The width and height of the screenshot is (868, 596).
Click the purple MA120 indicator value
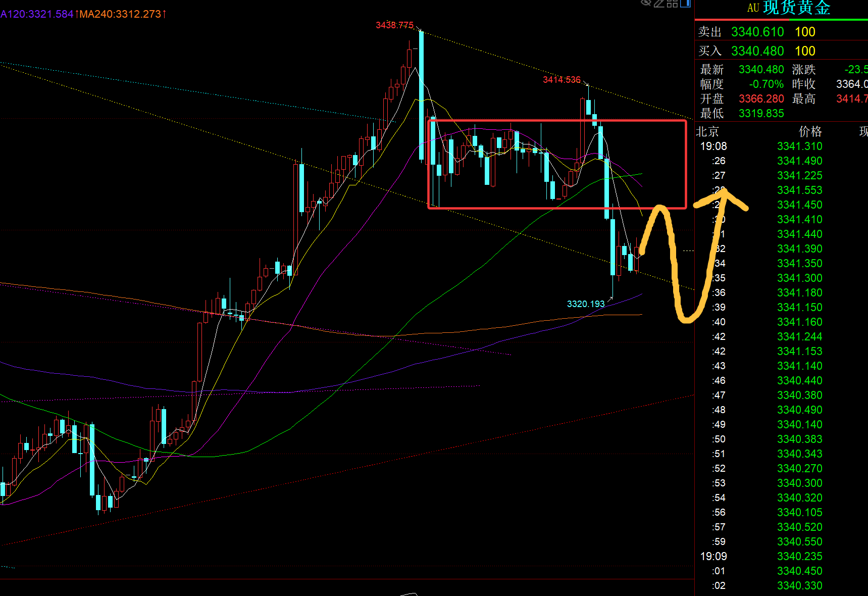point(38,14)
